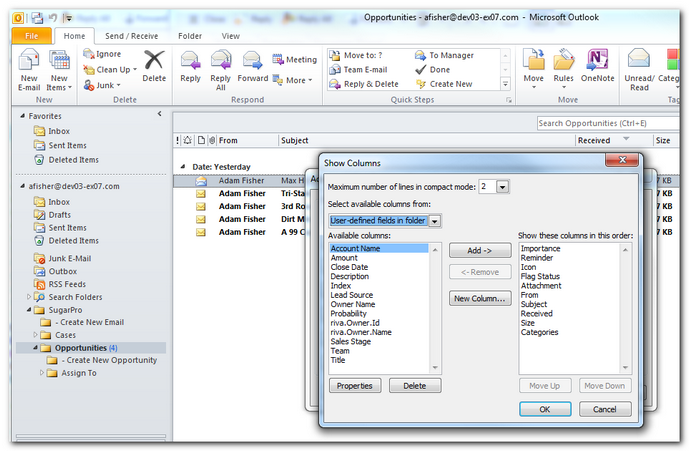Click the Undo icon in quick access toolbar

tap(53, 18)
